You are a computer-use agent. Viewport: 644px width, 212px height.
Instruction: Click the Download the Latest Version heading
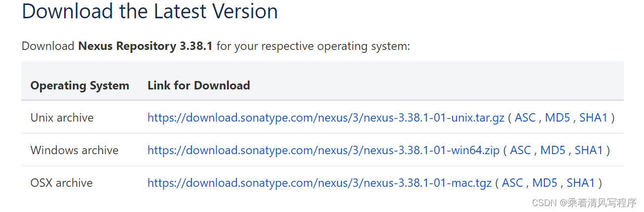point(150,11)
